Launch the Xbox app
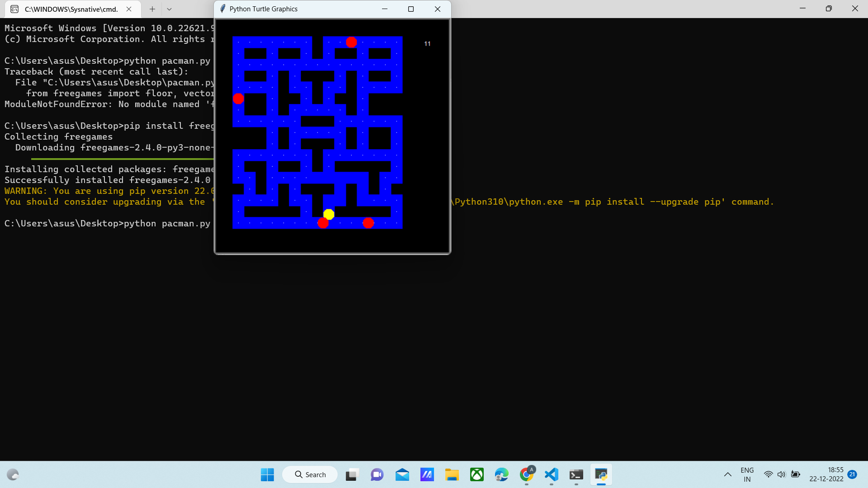The width and height of the screenshot is (868, 488). pyautogui.click(x=476, y=474)
